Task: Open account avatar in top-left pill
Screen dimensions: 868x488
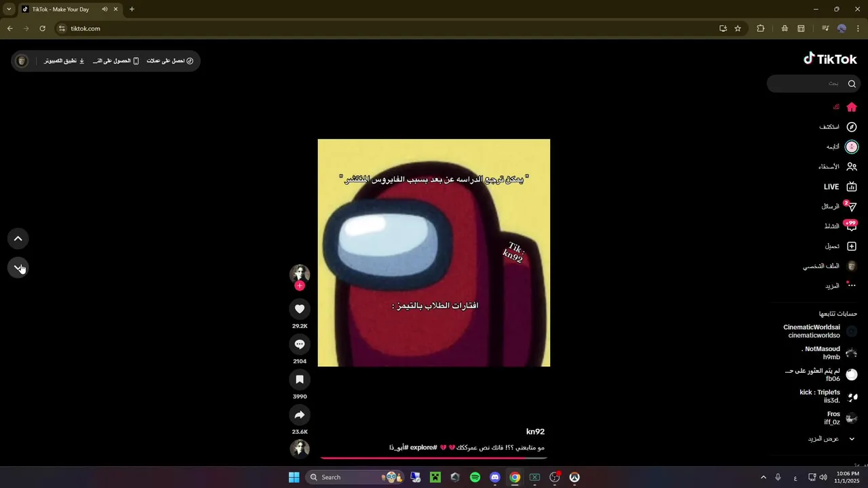Action: click(22, 61)
